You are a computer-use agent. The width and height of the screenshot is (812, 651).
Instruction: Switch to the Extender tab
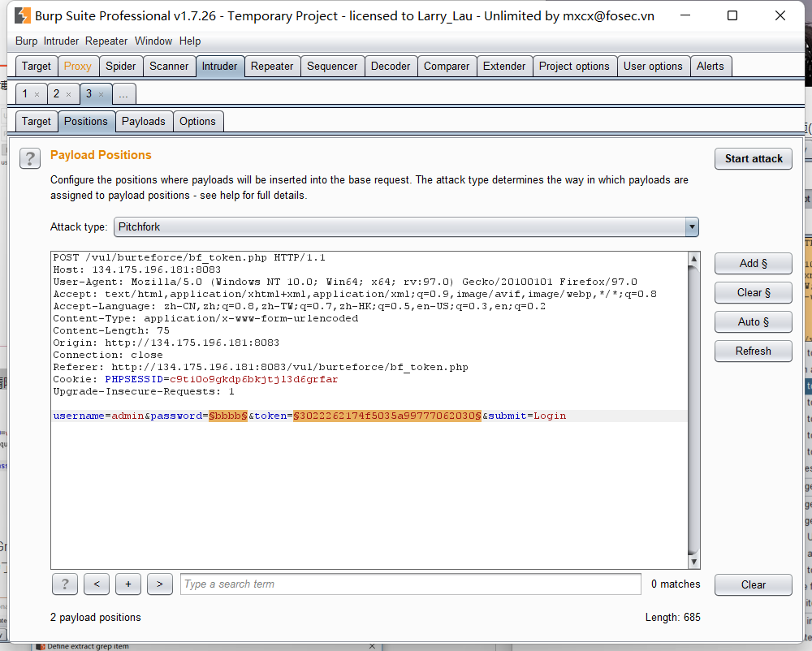(504, 67)
